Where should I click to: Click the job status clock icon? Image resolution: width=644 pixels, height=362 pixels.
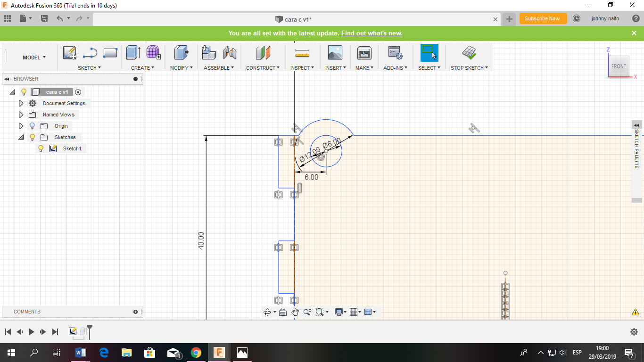[x=577, y=18]
